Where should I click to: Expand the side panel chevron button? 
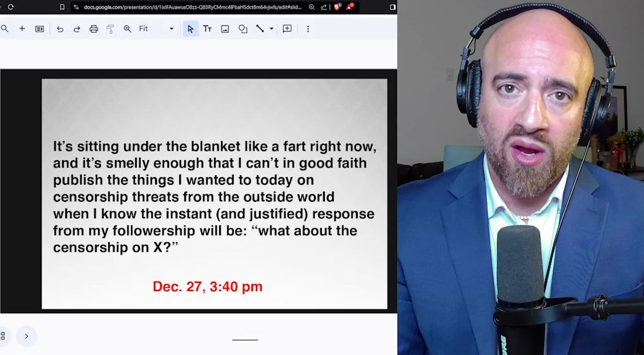(x=26, y=336)
